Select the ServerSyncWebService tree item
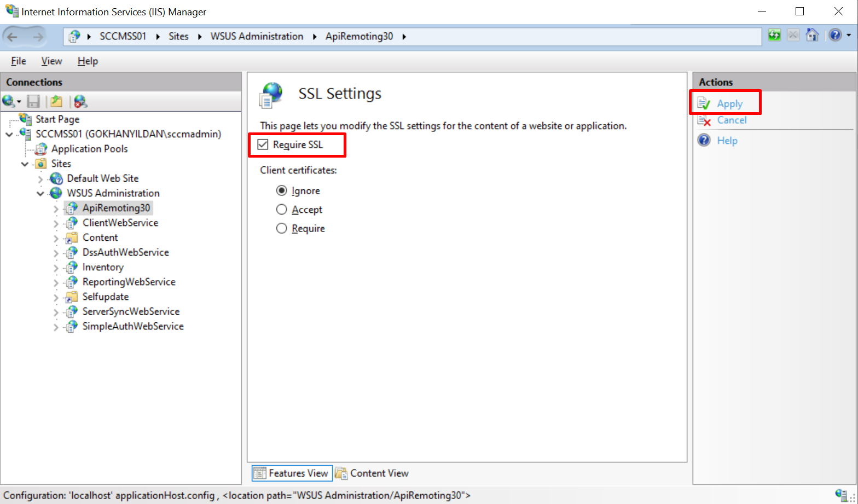 click(131, 311)
